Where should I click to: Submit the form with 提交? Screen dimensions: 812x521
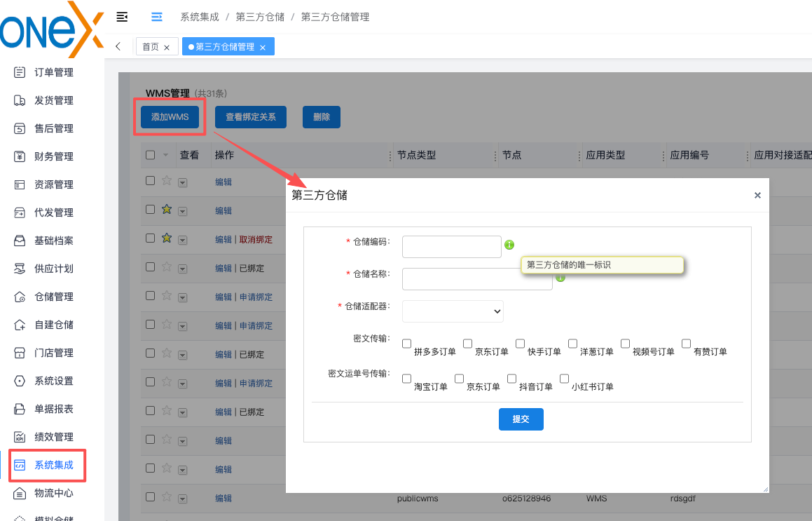521,419
